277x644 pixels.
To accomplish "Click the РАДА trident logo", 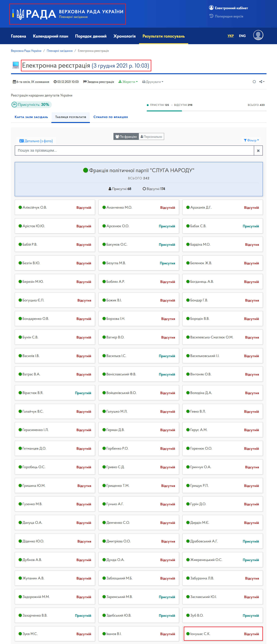I will (20, 14).
